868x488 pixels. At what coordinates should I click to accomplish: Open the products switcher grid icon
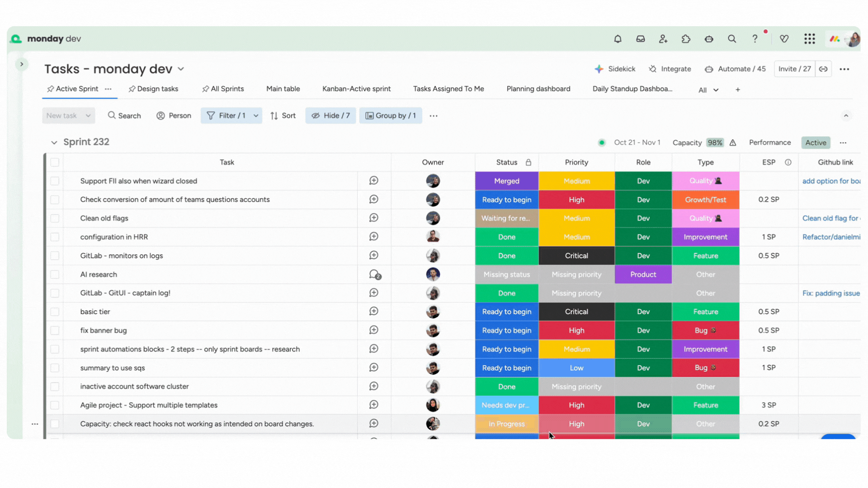click(809, 39)
